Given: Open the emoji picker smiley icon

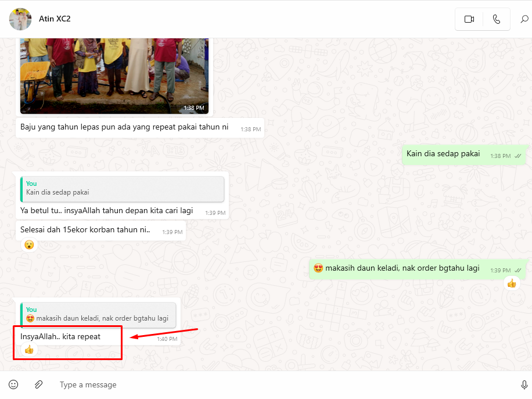Looking at the screenshot, I should 13,384.
